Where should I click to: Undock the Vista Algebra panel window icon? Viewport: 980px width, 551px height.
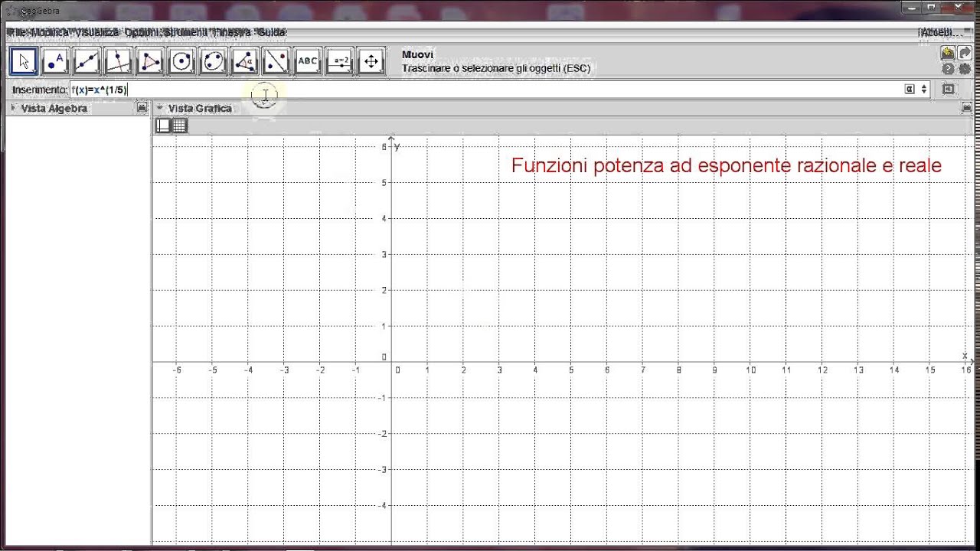pyautogui.click(x=142, y=108)
